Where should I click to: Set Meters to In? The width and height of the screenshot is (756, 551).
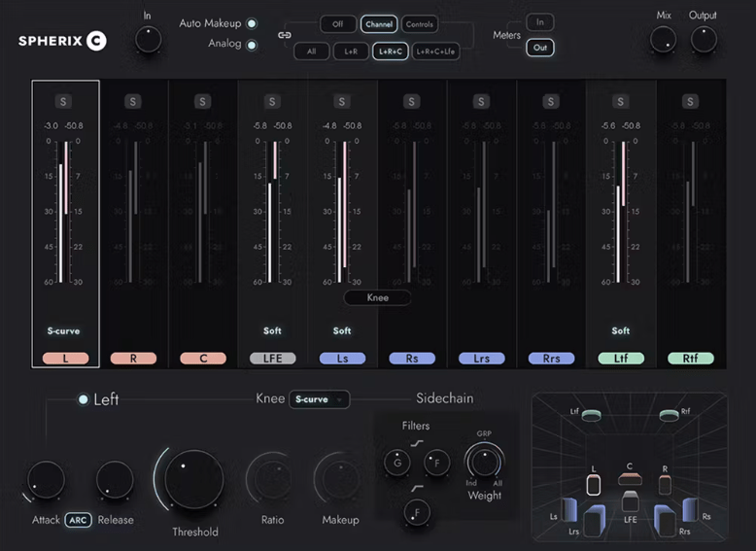pos(539,21)
